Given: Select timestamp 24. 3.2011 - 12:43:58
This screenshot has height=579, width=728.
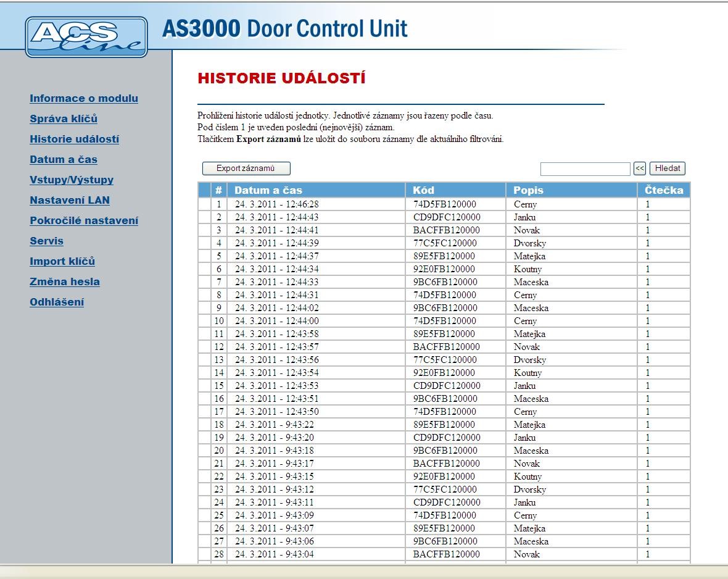Looking at the screenshot, I should (x=277, y=334).
